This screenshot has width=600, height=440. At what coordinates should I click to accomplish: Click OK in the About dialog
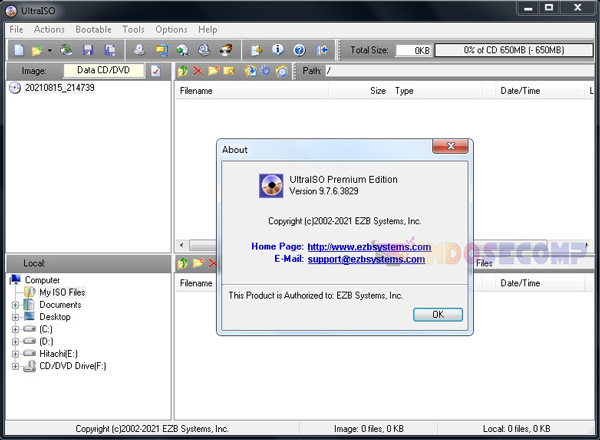pos(438,315)
